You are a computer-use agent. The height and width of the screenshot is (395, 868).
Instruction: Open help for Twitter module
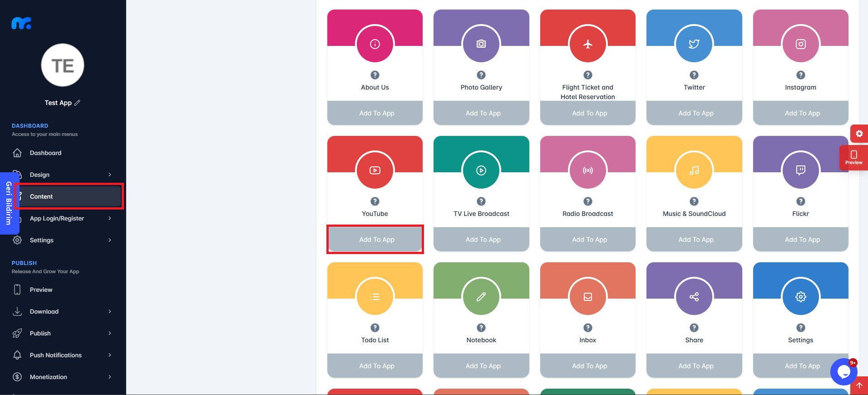(694, 75)
